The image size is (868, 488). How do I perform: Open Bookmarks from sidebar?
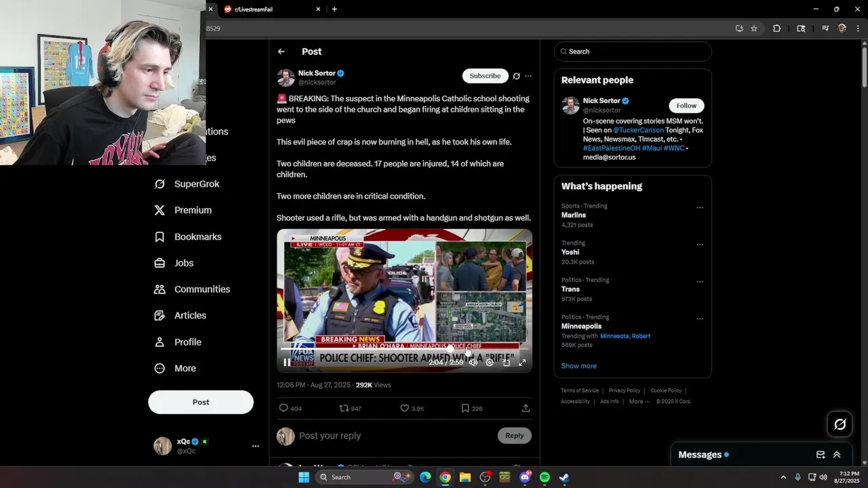tap(188, 237)
